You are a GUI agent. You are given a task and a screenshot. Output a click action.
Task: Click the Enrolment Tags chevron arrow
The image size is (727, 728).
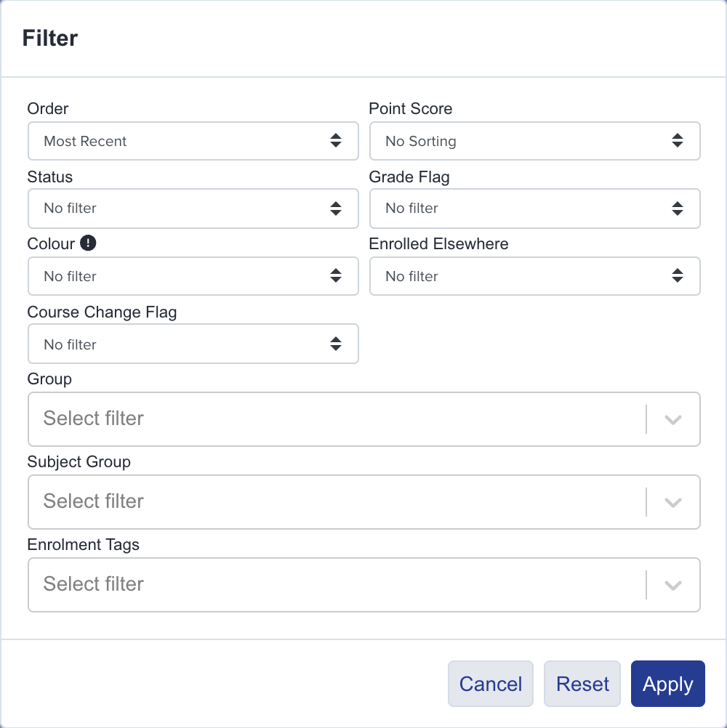672,585
